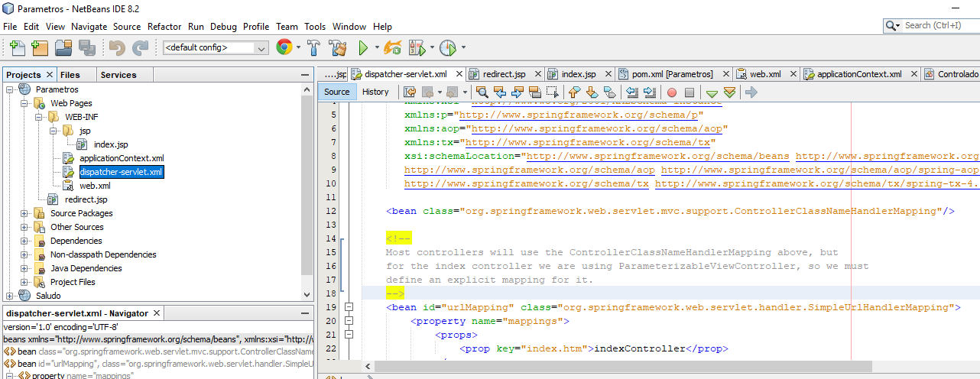Click the Shift Line Left icon
This screenshot has width=980, height=379.
click(631, 92)
